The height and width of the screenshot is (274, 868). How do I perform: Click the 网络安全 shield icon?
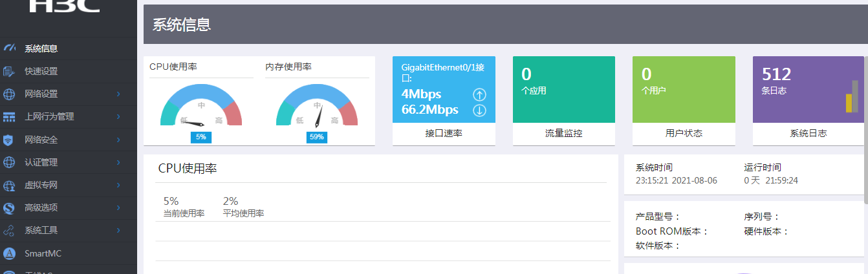[9, 140]
